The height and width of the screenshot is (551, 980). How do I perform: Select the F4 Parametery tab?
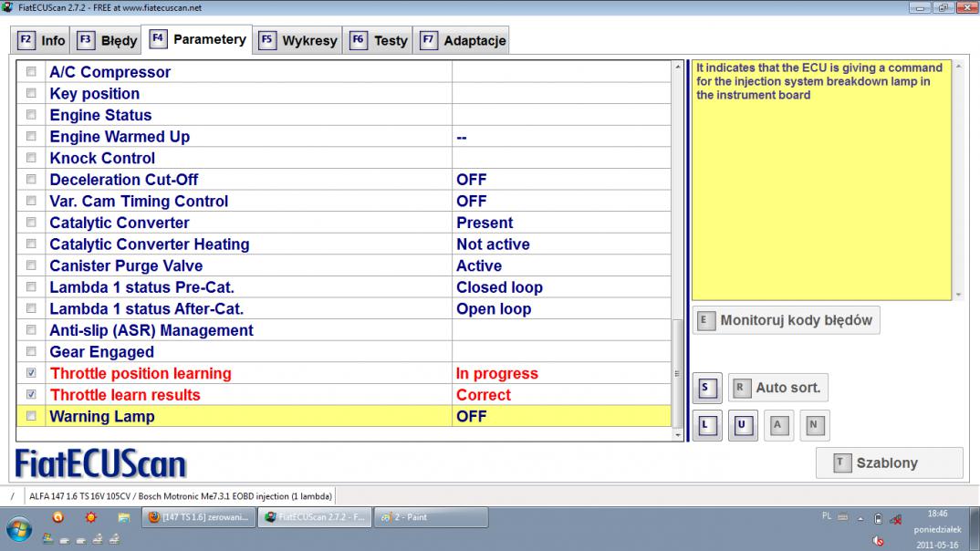click(197, 39)
